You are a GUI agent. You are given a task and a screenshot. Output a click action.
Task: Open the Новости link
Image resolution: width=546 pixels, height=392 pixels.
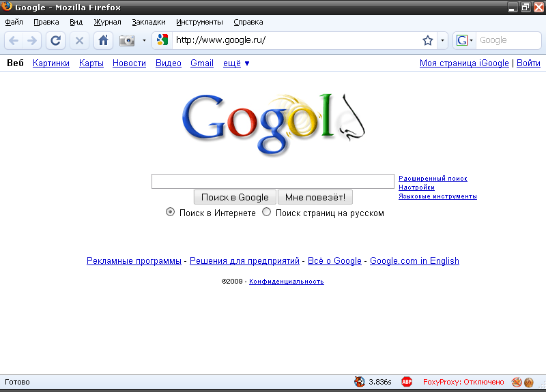[129, 63]
